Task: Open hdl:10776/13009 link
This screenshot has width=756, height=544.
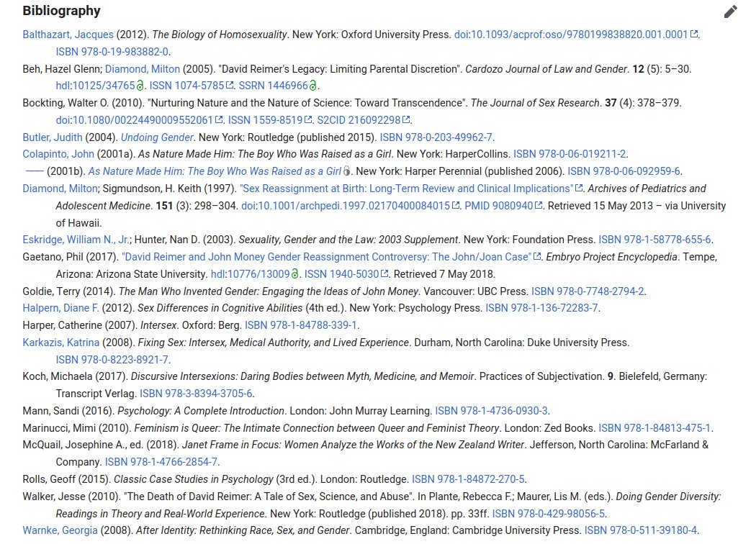Action: [x=251, y=274]
